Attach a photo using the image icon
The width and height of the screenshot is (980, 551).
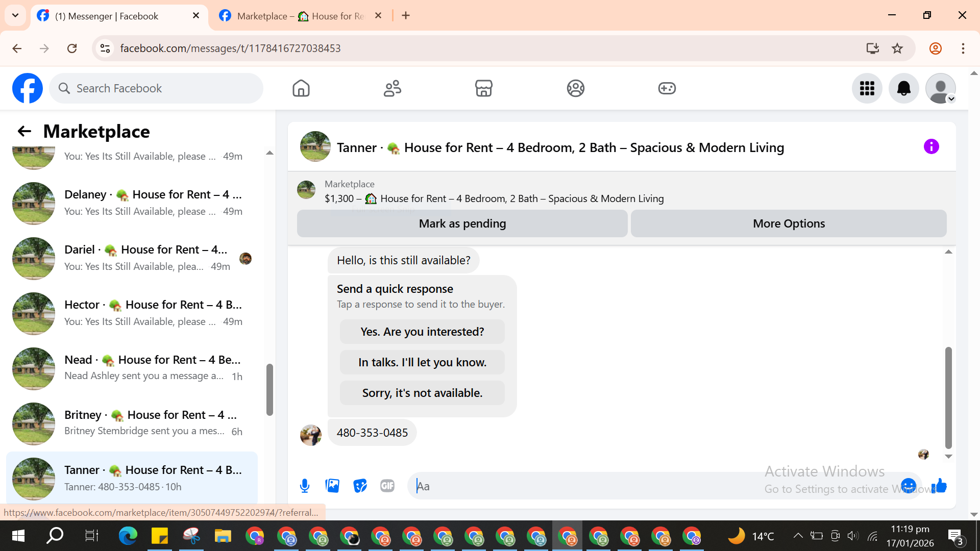click(332, 486)
